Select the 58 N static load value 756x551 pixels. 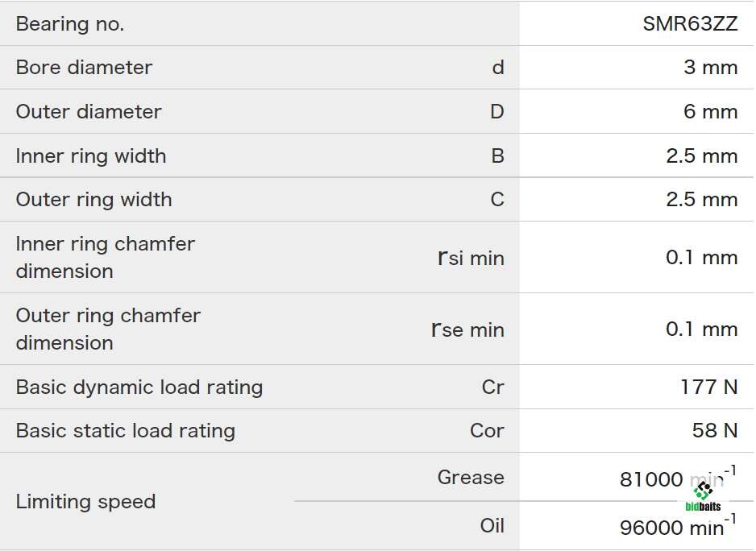click(x=715, y=430)
